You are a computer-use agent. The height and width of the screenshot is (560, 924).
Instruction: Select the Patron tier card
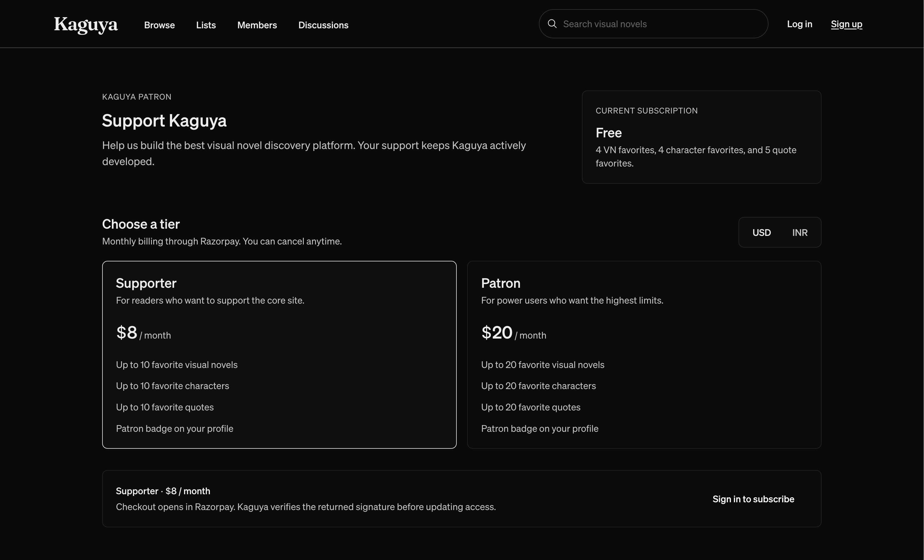(644, 355)
